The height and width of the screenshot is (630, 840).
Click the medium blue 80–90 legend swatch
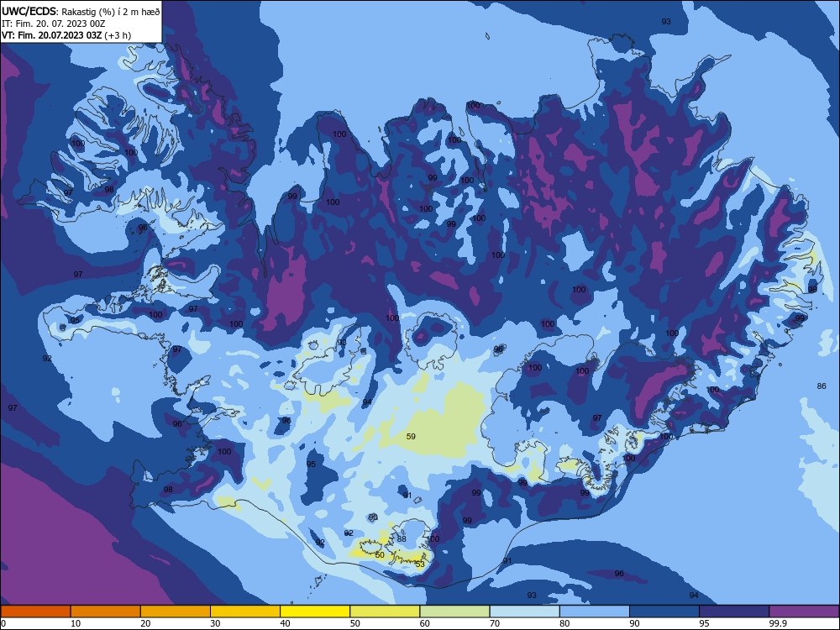[x=595, y=612]
